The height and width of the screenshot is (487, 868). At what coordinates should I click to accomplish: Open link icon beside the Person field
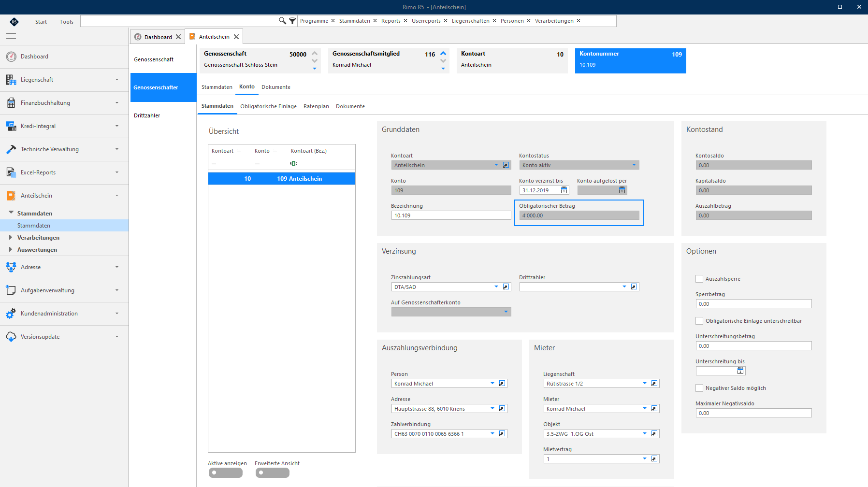pyautogui.click(x=502, y=384)
